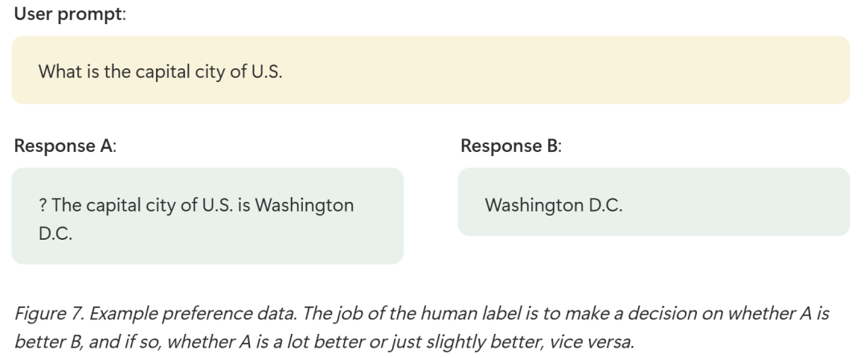Screen dimensions: 868x358
Task: Click the "Response B:" heading
Action: point(511,146)
